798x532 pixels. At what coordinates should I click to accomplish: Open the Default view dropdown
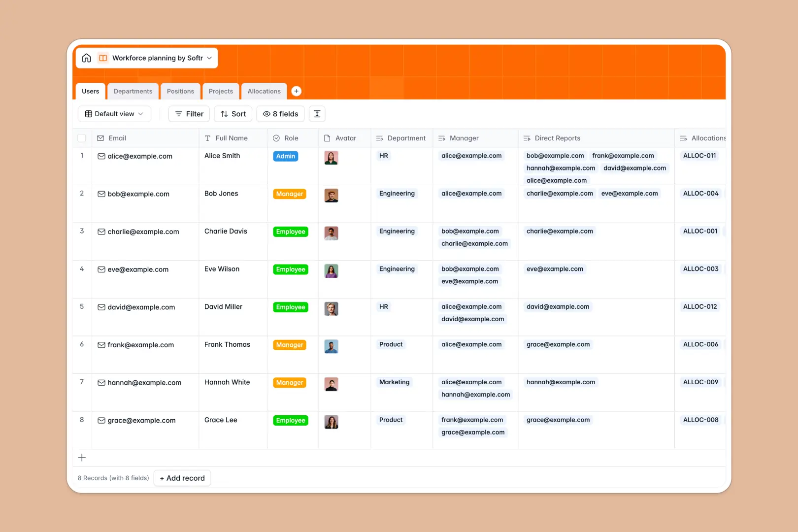coord(114,114)
